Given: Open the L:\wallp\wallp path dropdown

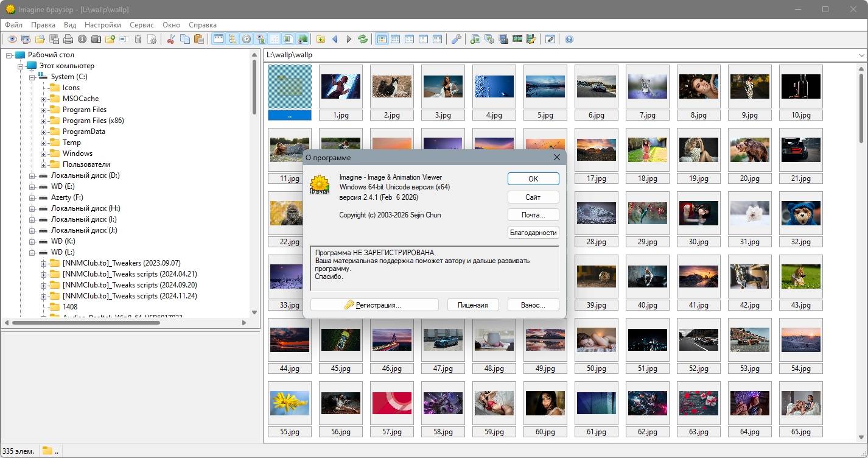Looking at the screenshot, I should 861,55.
